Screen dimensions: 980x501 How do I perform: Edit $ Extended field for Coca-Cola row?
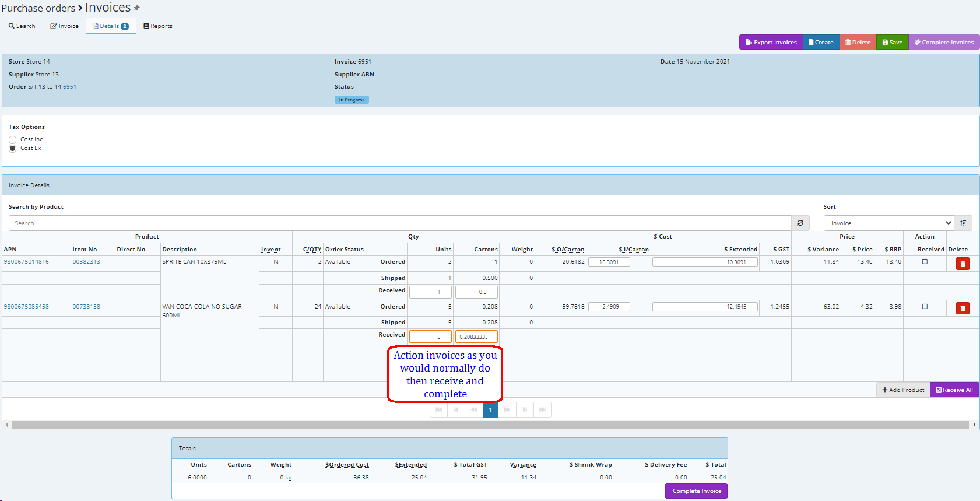tap(705, 307)
